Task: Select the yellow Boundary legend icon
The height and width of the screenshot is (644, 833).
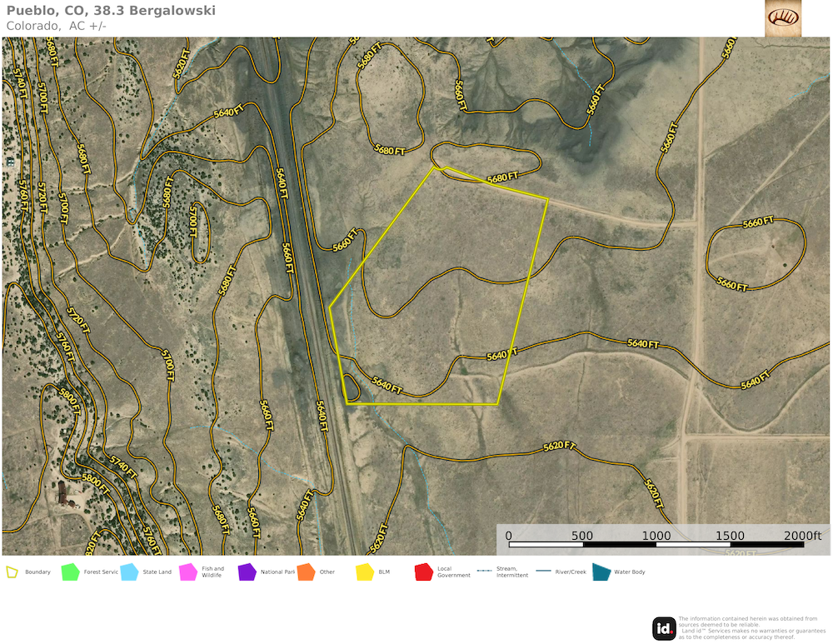Action: pyautogui.click(x=12, y=572)
